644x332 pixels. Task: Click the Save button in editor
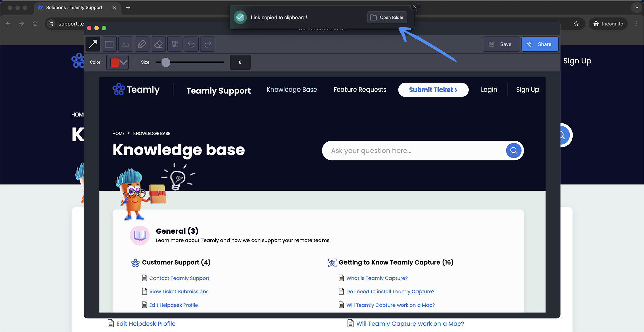click(x=501, y=44)
